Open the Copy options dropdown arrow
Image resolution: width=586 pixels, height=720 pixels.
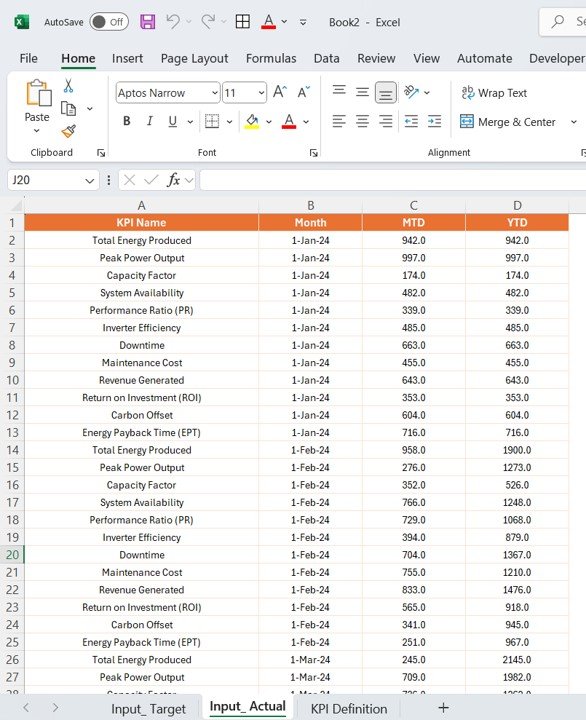pyautogui.click(x=90, y=109)
